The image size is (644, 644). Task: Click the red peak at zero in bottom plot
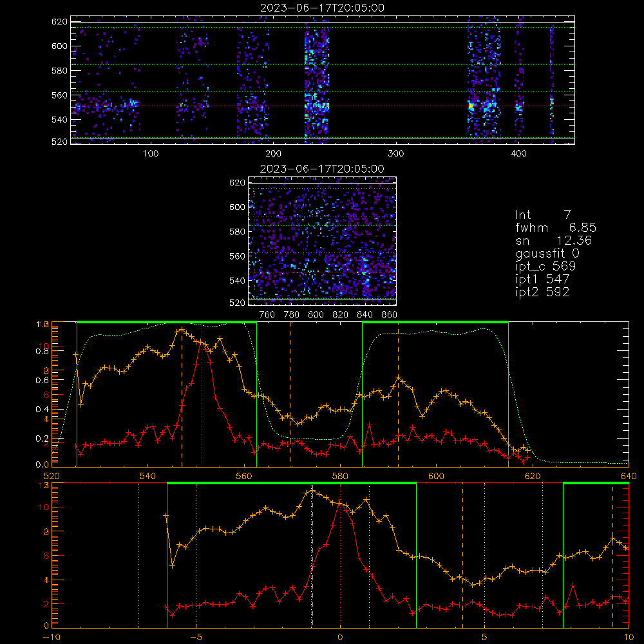(x=339, y=503)
